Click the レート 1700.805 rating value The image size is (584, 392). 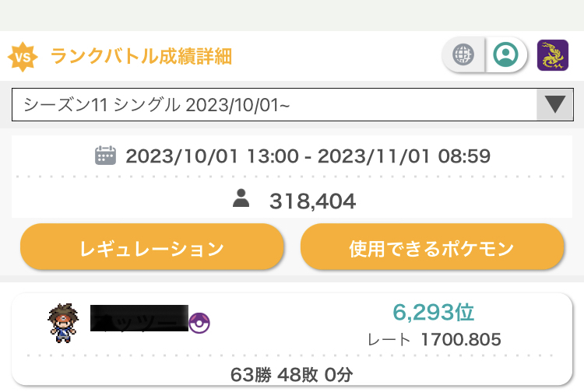click(460, 340)
